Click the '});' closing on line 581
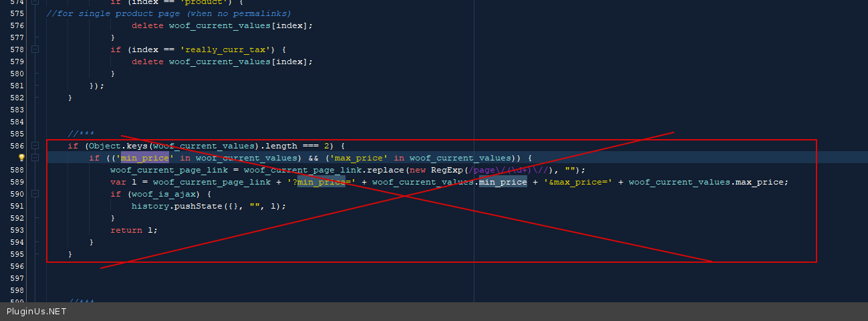The width and height of the screenshot is (868, 321). point(97,86)
